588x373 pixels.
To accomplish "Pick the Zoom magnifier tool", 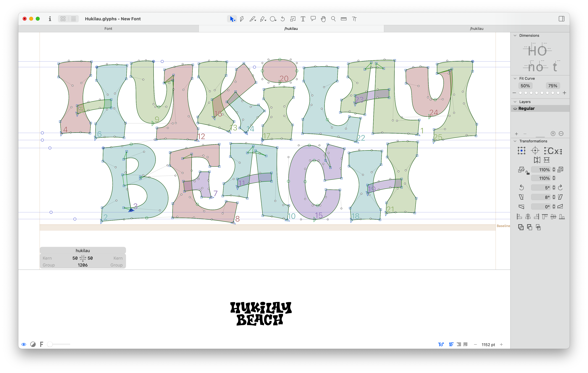I will (333, 19).
